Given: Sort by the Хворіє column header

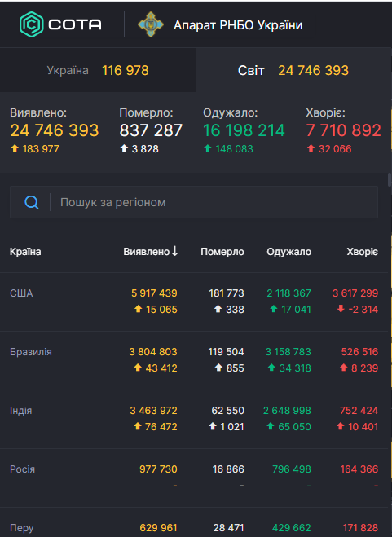Looking at the screenshot, I should (x=362, y=252).
